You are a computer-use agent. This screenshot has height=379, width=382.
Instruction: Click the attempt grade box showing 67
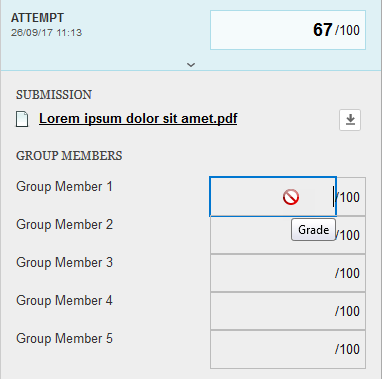click(288, 30)
